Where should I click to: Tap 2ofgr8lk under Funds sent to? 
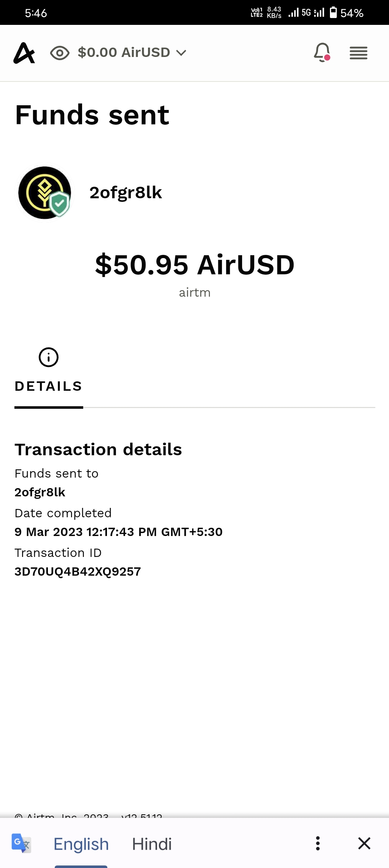[x=40, y=492]
